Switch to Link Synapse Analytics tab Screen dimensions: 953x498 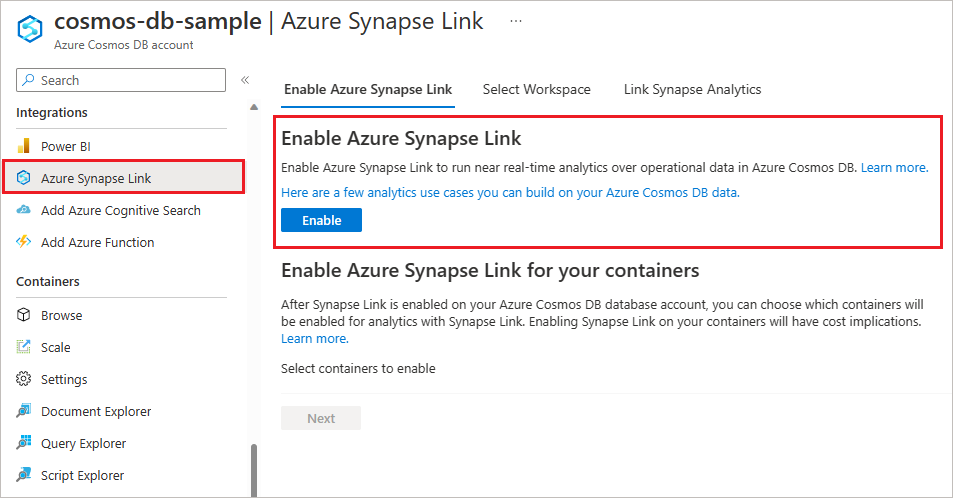coord(692,89)
